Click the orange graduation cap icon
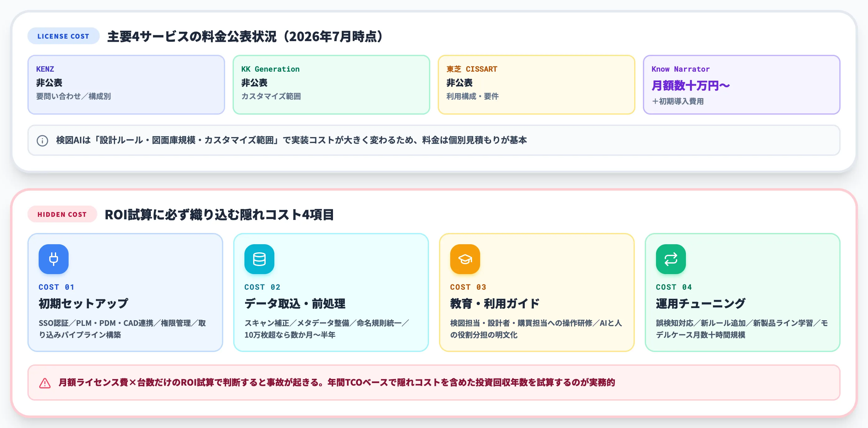Image resolution: width=868 pixels, height=428 pixels. click(x=465, y=259)
